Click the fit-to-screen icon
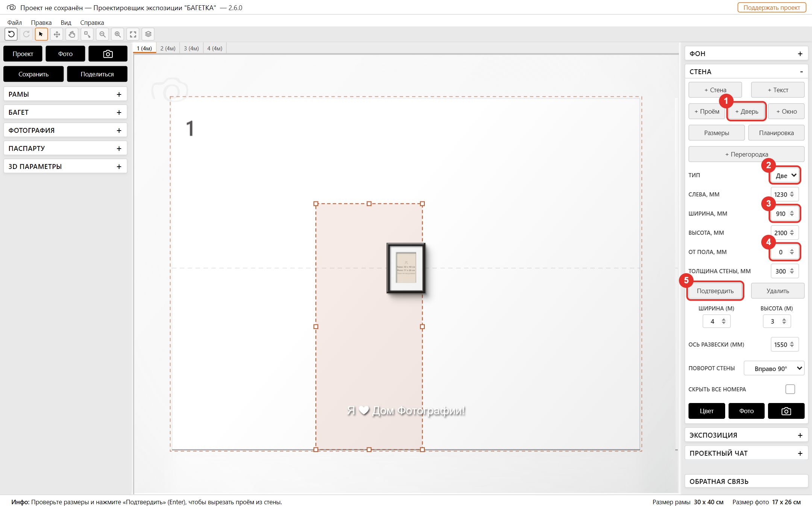 pyautogui.click(x=133, y=34)
